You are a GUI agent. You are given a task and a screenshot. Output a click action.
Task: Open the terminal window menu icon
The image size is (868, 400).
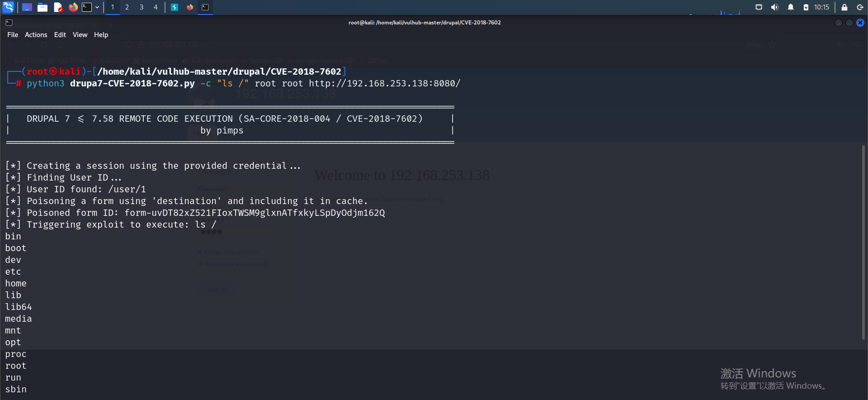pyautogui.click(x=9, y=23)
